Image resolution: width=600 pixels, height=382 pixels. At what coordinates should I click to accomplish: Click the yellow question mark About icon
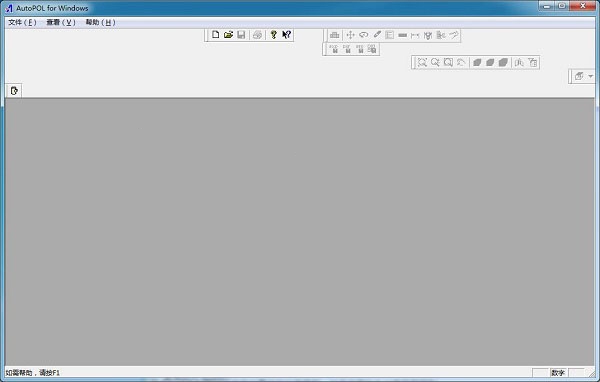tap(273, 35)
